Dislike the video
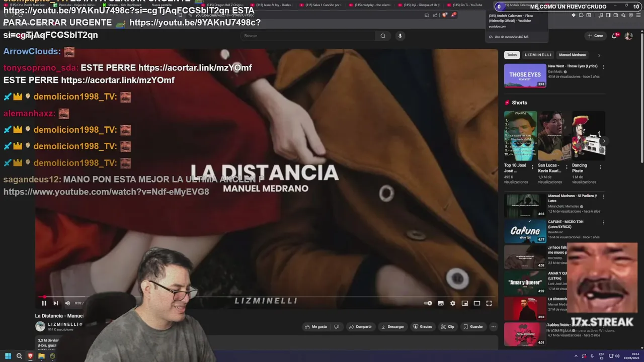644x362 pixels. tap(337, 327)
